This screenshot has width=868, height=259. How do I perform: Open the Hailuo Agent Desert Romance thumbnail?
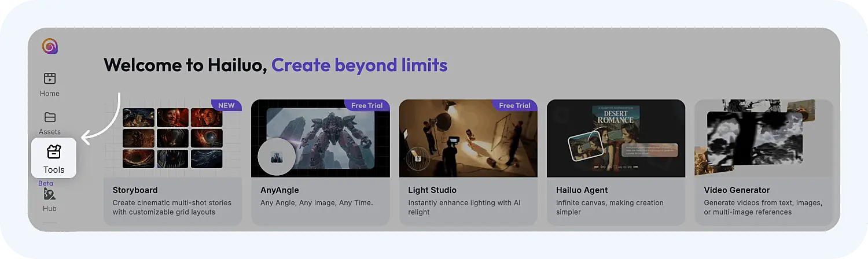click(616, 138)
